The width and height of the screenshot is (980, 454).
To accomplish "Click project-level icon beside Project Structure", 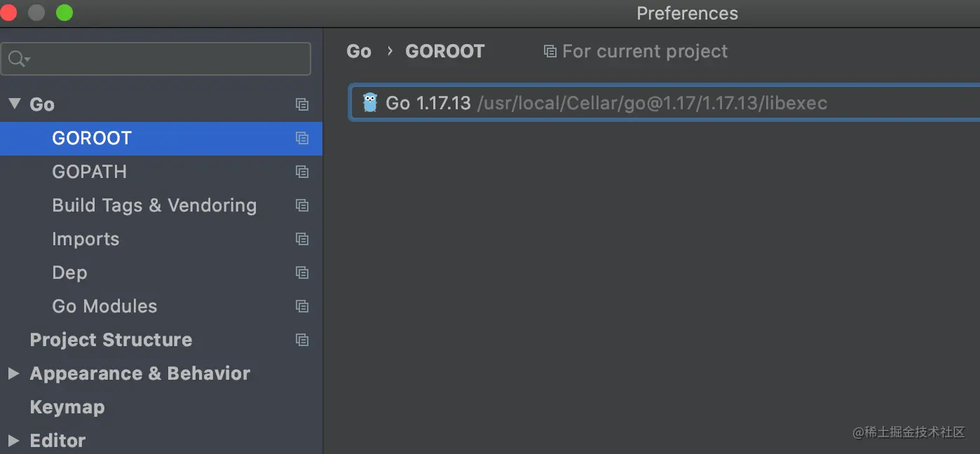I will click(x=302, y=340).
